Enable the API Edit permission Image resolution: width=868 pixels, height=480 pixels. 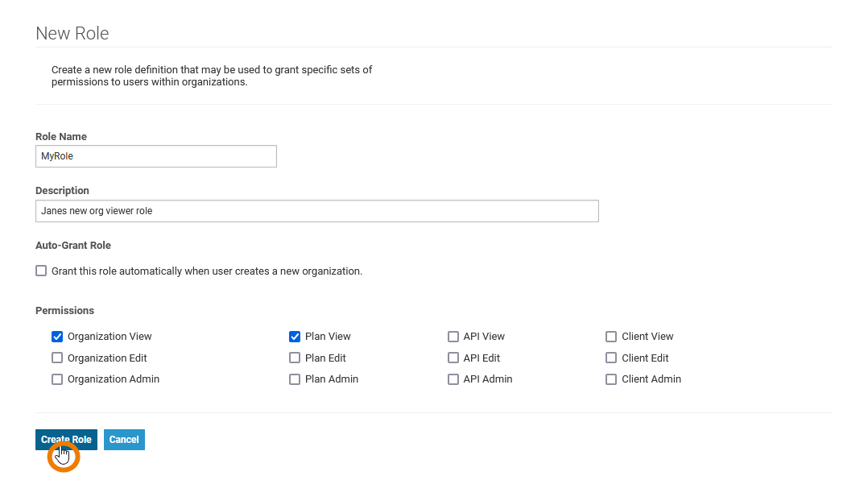pyautogui.click(x=453, y=358)
